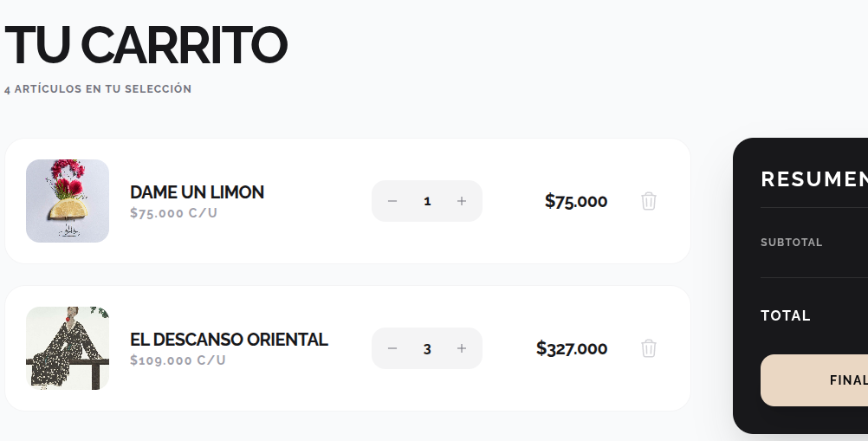Open the Dame un Limon product thumbnail

(x=68, y=201)
